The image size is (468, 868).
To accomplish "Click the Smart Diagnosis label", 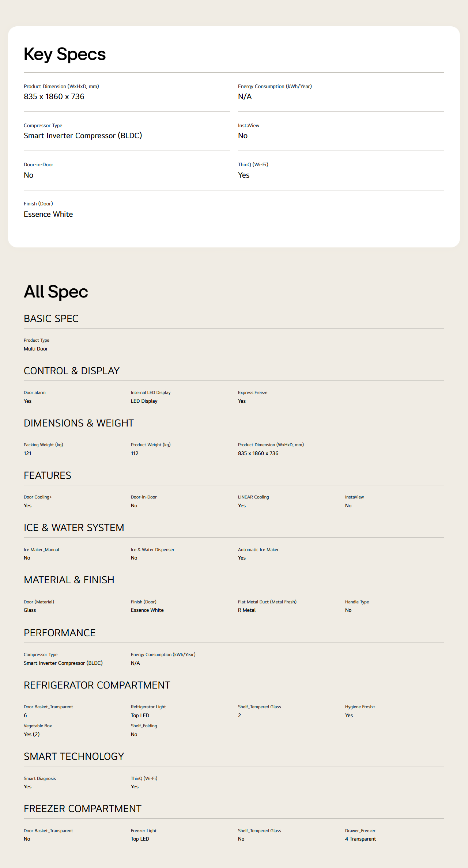I will click(x=40, y=778).
